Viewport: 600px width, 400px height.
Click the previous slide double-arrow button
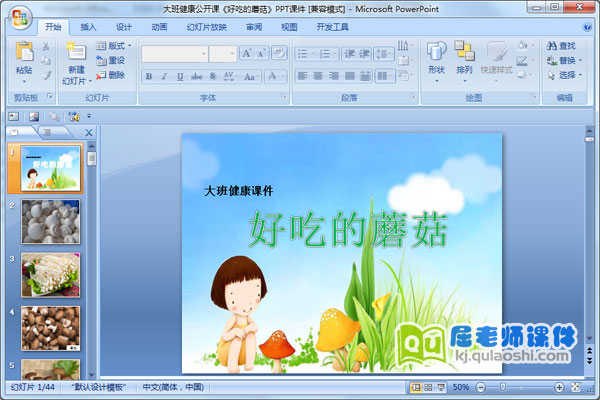click(590, 351)
